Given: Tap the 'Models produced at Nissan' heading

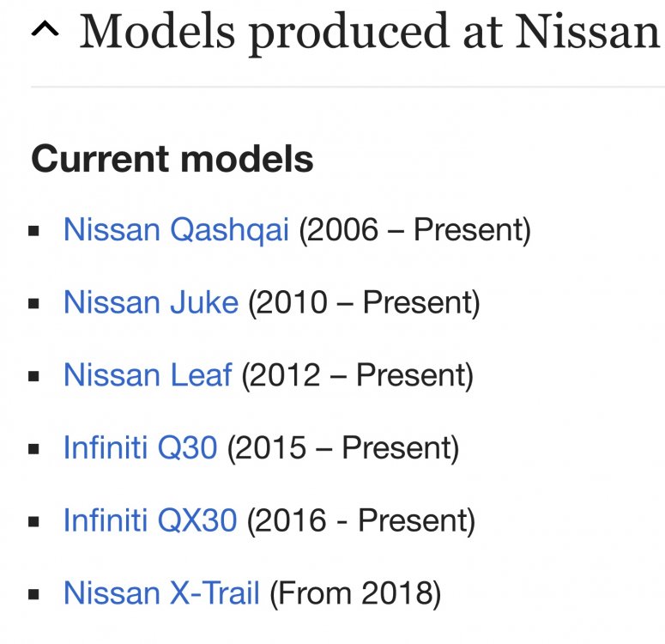Looking at the screenshot, I should pos(372,33).
